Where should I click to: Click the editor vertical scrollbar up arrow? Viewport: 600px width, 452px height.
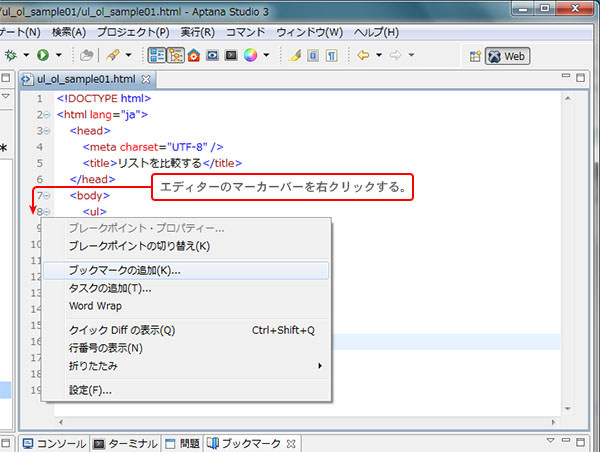click(568, 98)
